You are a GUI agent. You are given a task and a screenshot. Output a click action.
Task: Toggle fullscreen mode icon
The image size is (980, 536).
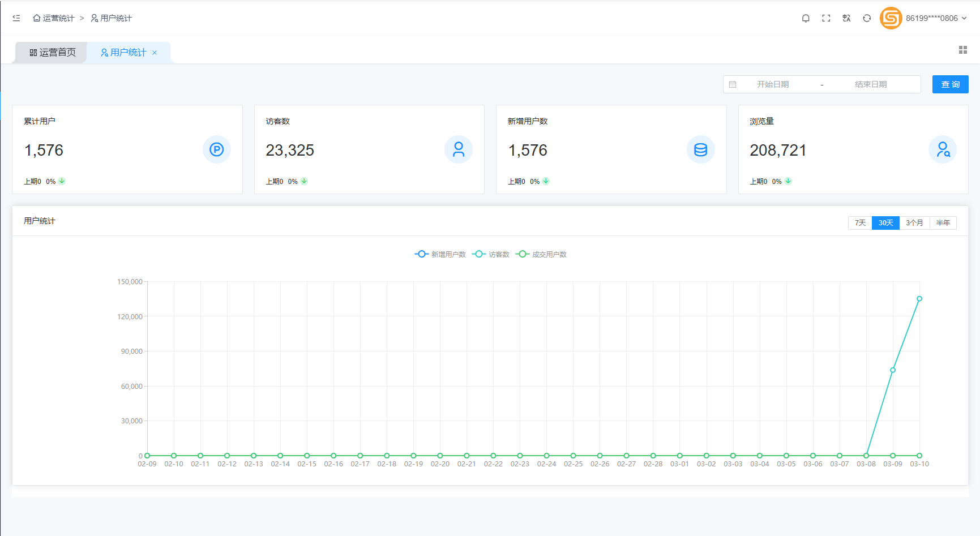point(826,18)
